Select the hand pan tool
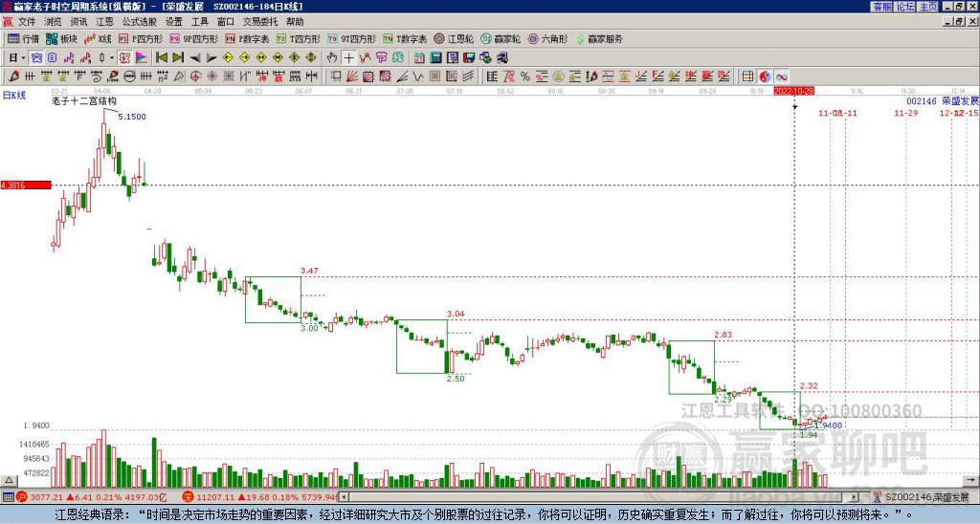 pos(332,57)
